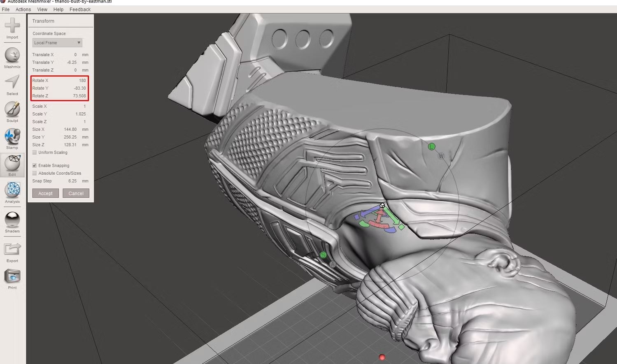Click the green L gizmo handle
Viewport: 617px width, 364px height.
[x=431, y=146]
